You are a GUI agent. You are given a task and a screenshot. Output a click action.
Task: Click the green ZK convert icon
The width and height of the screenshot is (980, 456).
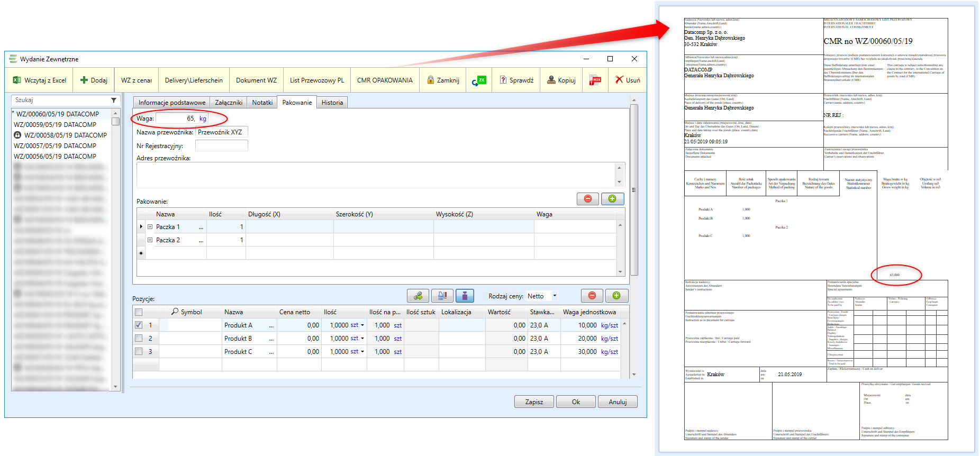click(479, 80)
